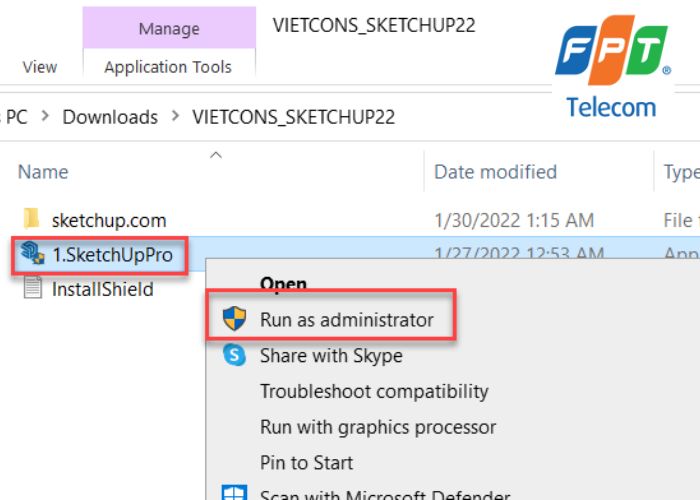This screenshot has height=500, width=700.
Task: Sort files by Date modified column
Action: [495, 172]
